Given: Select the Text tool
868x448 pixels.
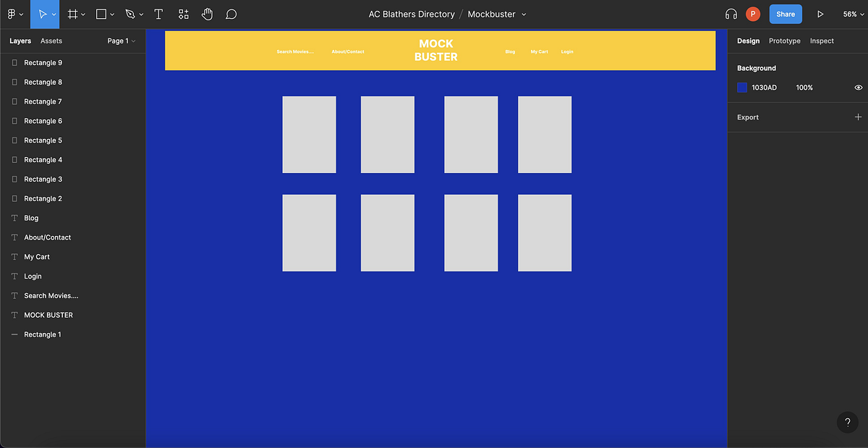Looking at the screenshot, I should point(158,14).
